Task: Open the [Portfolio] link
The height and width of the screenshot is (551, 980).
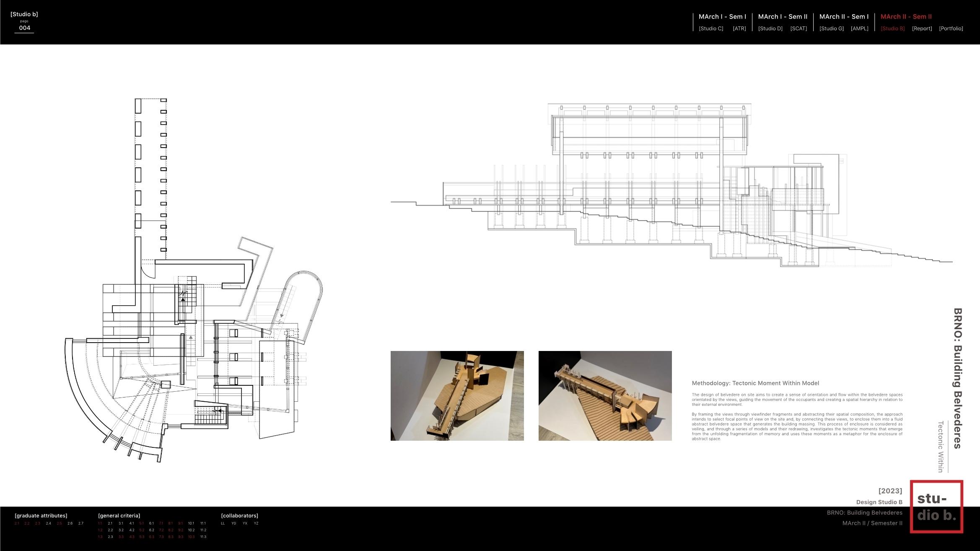Action: click(951, 29)
